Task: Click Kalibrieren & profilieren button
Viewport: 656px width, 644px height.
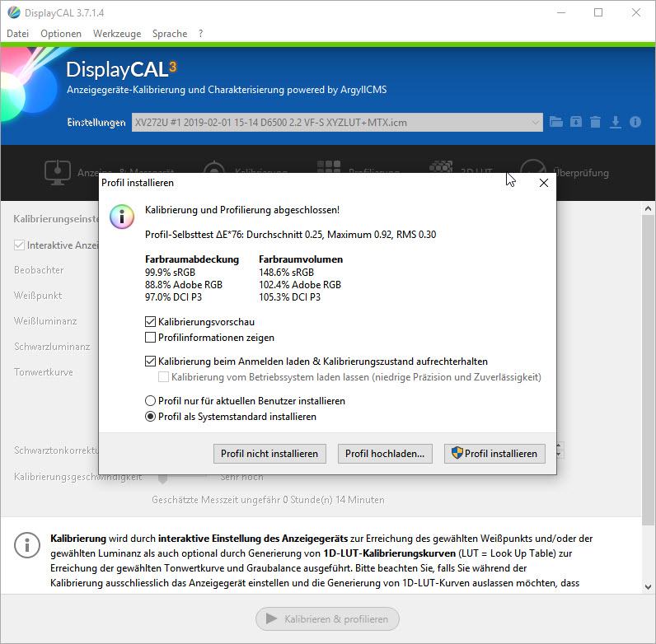Action: (327, 618)
